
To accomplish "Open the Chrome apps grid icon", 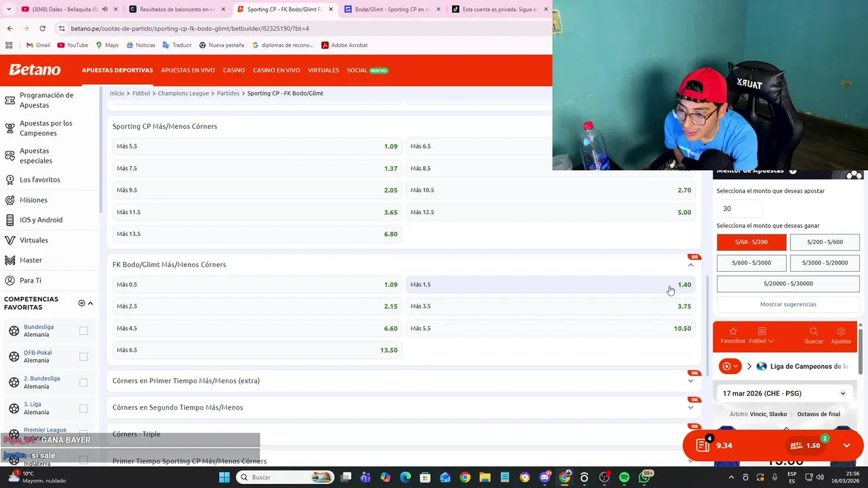I will pyautogui.click(x=9, y=45).
